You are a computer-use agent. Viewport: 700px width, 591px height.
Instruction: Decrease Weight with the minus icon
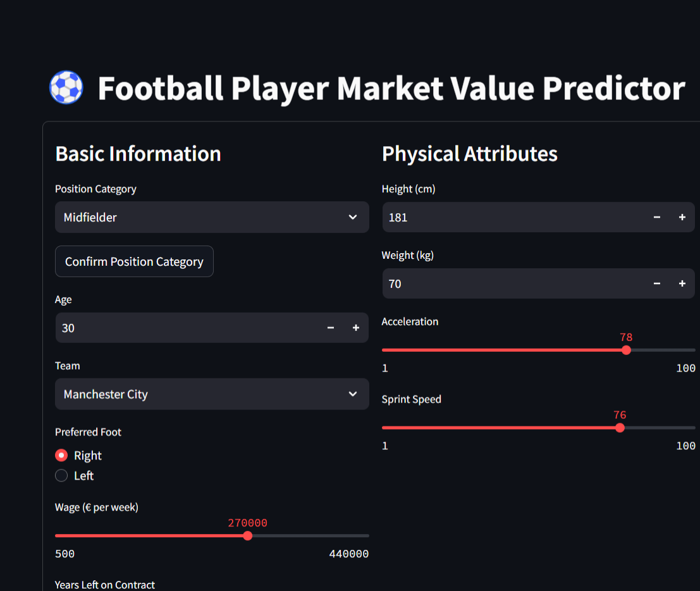pos(657,283)
